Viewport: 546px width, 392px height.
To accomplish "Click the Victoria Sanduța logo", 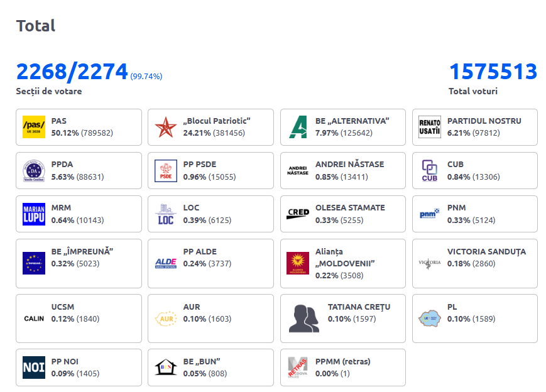I will 430,264.
